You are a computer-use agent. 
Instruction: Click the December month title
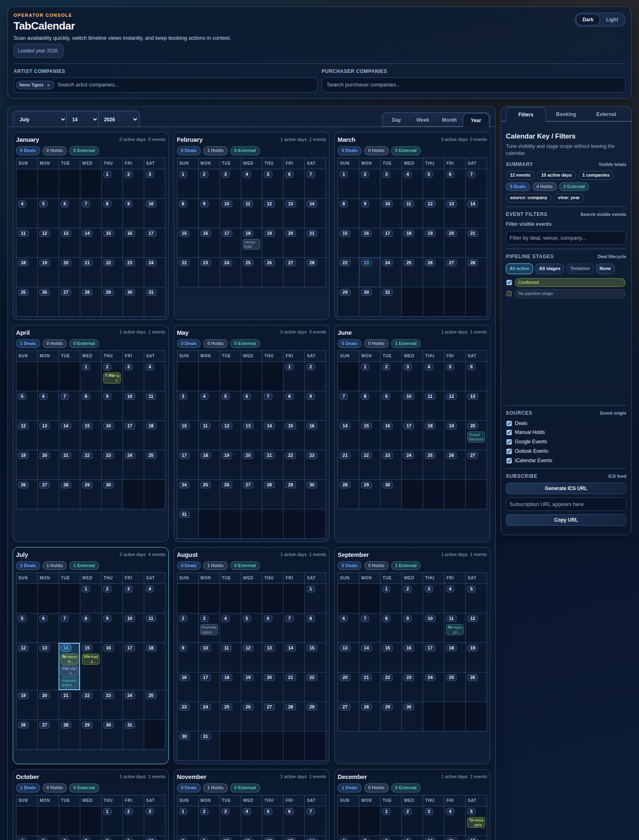click(x=352, y=777)
